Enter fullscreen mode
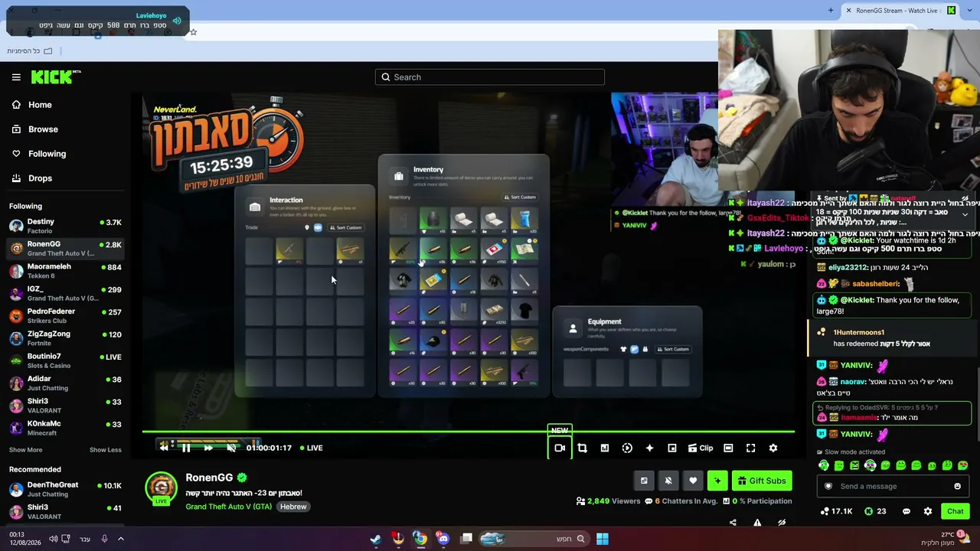Image resolution: width=980 pixels, height=551 pixels. (x=750, y=448)
